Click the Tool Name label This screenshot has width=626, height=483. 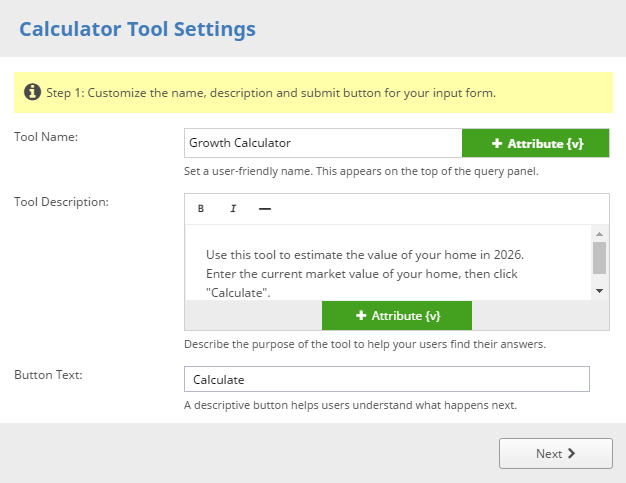pos(46,137)
